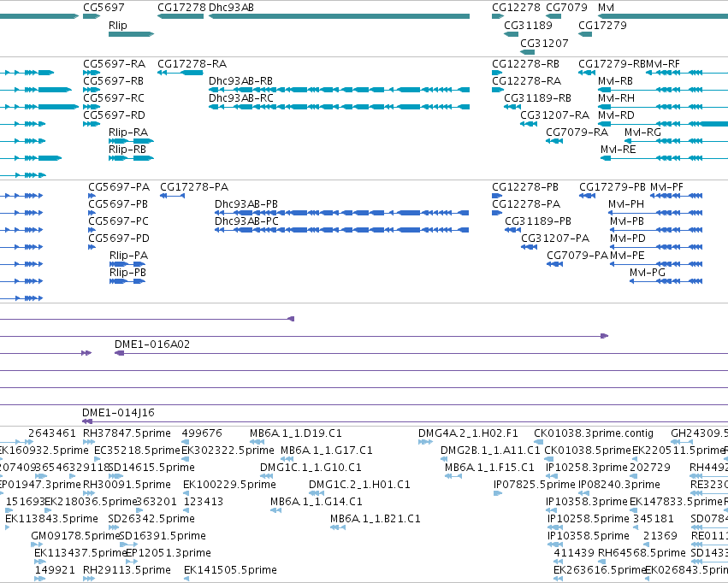Click transcript CG17279-RB
Screen dimensions: 728x583
[x=587, y=73]
